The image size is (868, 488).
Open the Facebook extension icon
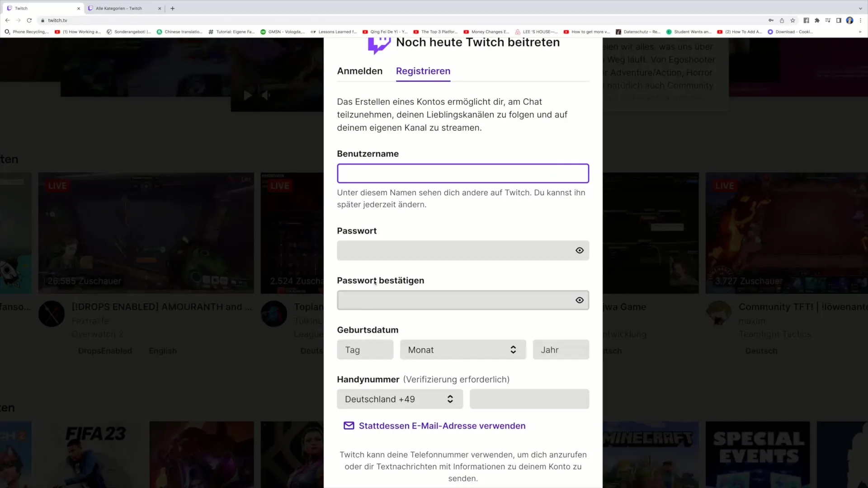806,20
